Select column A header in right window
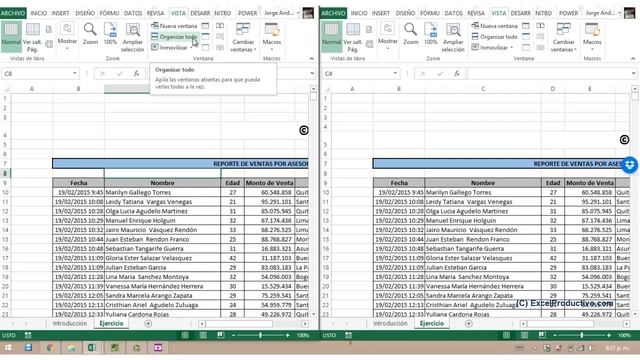This screenshot has height=360, width=640. click(352, 89)
